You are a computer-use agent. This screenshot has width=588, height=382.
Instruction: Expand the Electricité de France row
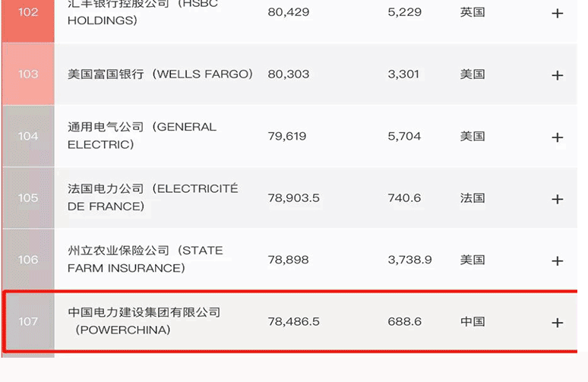tap(557, 199)
